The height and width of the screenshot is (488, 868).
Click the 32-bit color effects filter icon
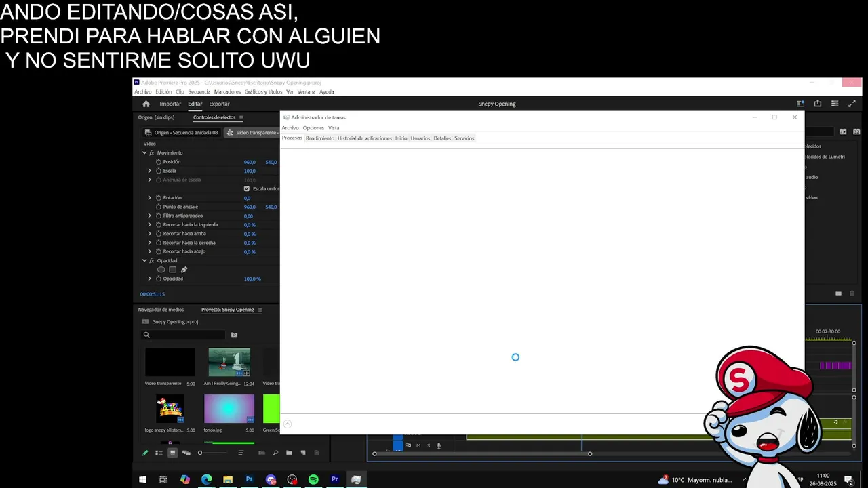coord(856,131)
